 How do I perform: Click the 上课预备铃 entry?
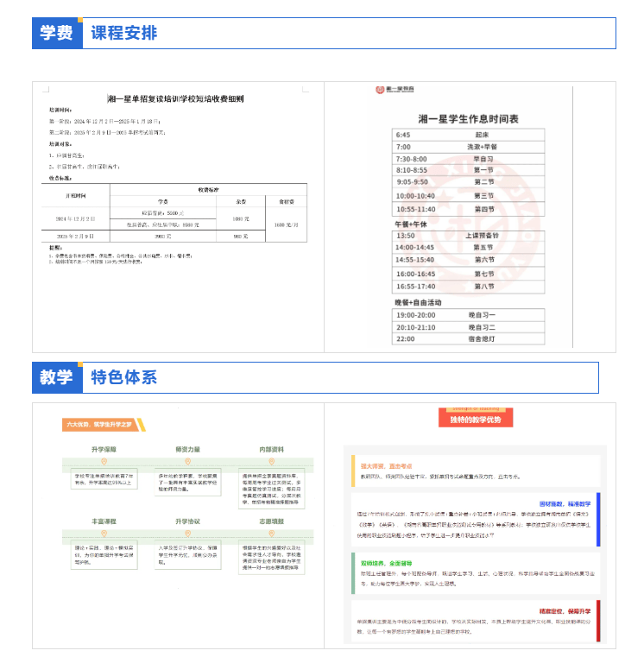coord(482,236)
